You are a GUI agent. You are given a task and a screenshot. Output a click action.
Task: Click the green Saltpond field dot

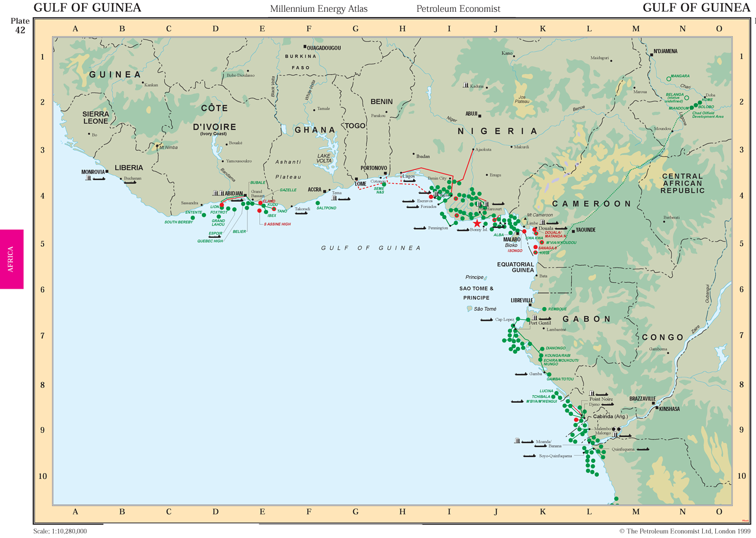[x=318, y=203]
